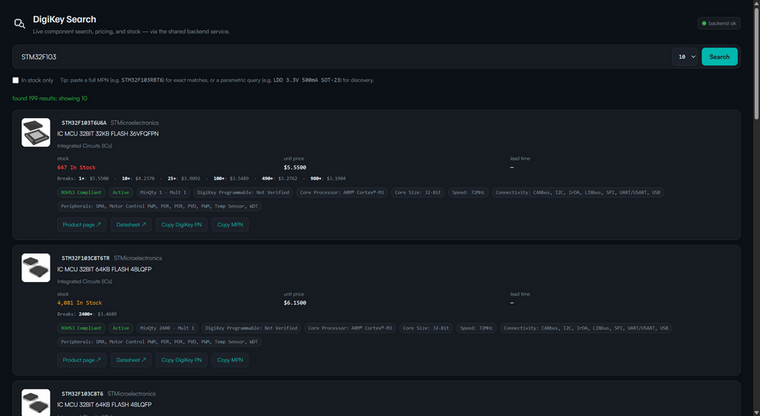This screenshot has width=760, height=416.
Task: Select the part number text STM32F103T6U6A
Action: pyautogui.click(x=84, y=123)
